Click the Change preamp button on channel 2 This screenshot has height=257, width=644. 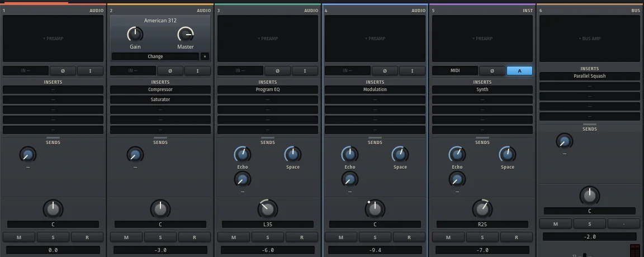(x=155, y=56)
